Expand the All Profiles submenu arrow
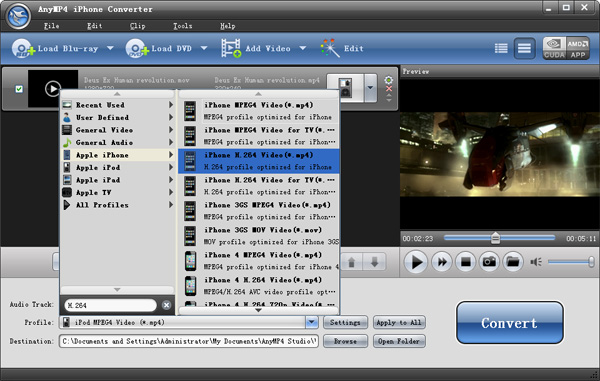Viewport: 600px width, 381px height. click(171, 205)
